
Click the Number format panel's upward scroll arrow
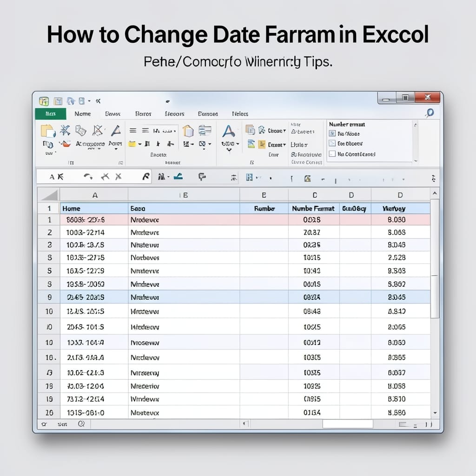(x=415, y=125)
